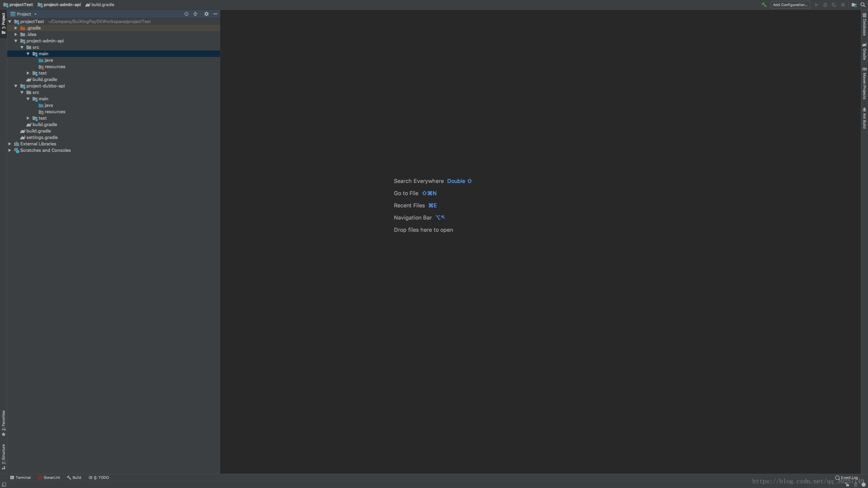This screenshot has width=868, height=488.
Task: Click the TODO icon in bottom toolbar
Action: (98, 477)
